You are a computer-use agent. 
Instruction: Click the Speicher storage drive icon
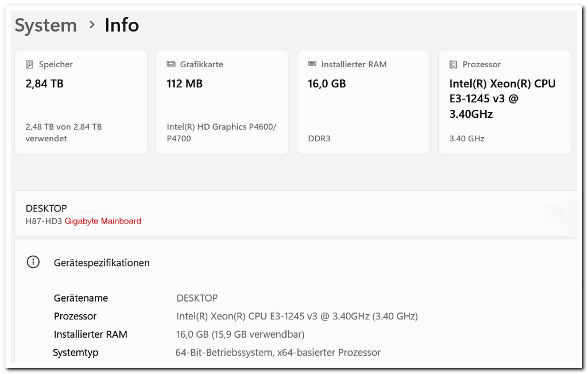pyautogui.click(x=30, y=64)
